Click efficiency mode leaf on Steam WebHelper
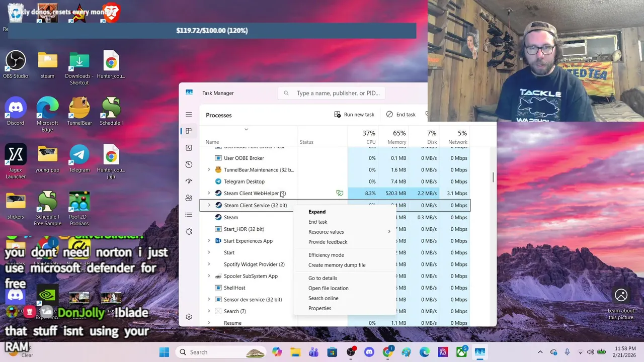The width and height of the screenshot is (644, 362). click(x=340, y=193)
